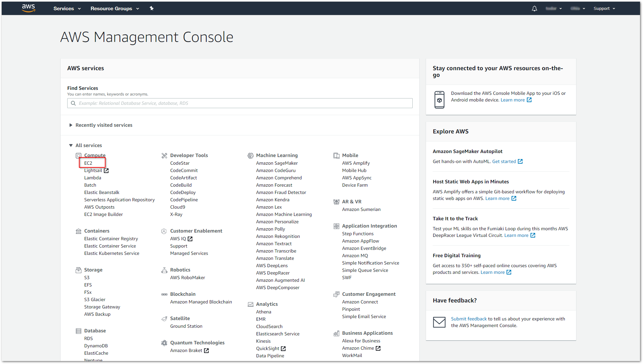643x364 pixels.
Task: Click the pin shortcut icon in the navbar
Action: pos(152,8)
